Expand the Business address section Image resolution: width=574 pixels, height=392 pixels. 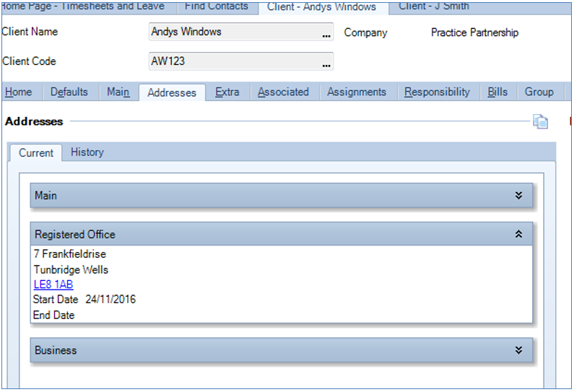[x=518, y=350]
